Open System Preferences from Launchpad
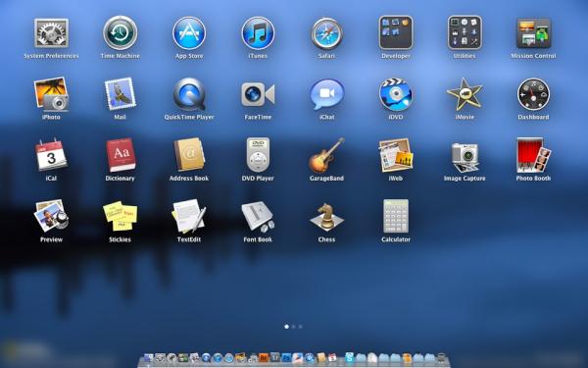This screenshot has width=588, height=368. (x=51, y=33)
